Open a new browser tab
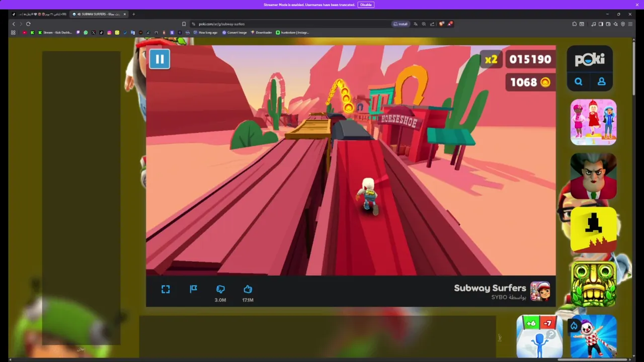This screenshot has width=644, height=362. coord(133,14)
